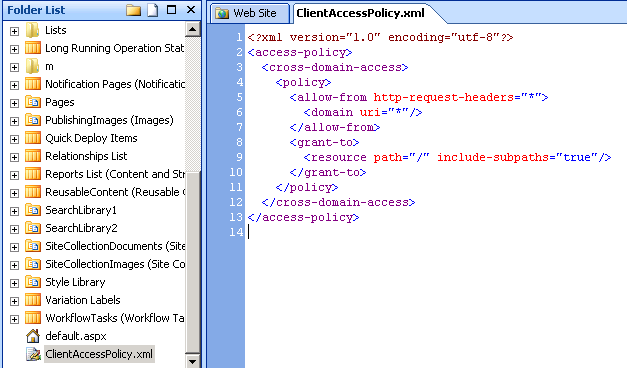
Task: Expand the SearchLibrary1 node
Action: click(x=14, y=211)
